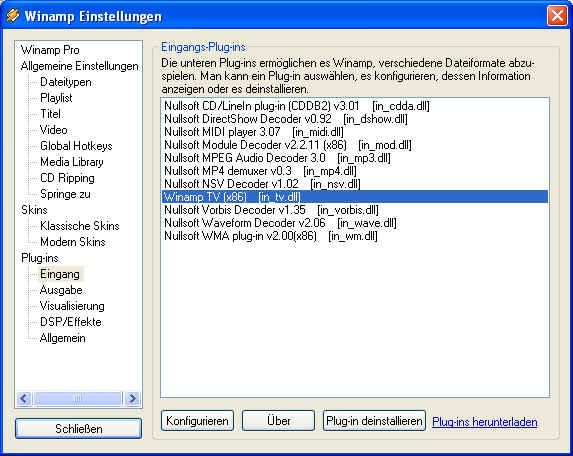Choose CD Ripping in settings tree
This screenshot has height=456, width=573.
[67, 178]
